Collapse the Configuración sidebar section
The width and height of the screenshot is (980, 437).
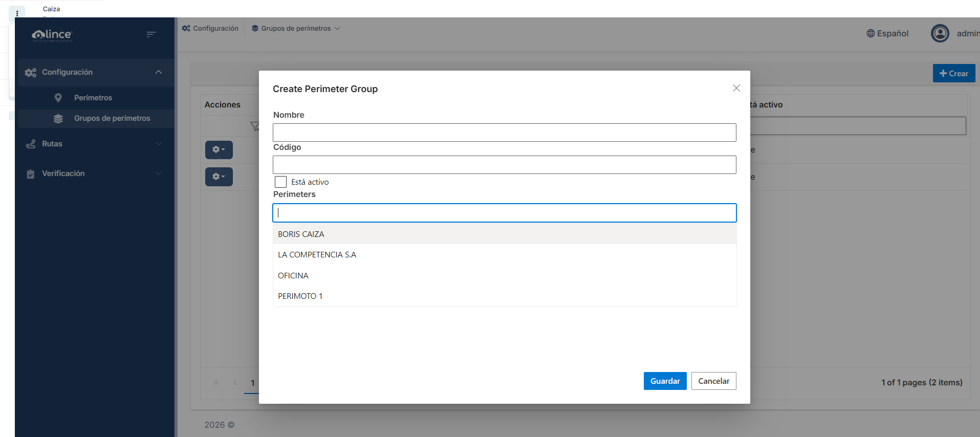(x=158, y=72)
